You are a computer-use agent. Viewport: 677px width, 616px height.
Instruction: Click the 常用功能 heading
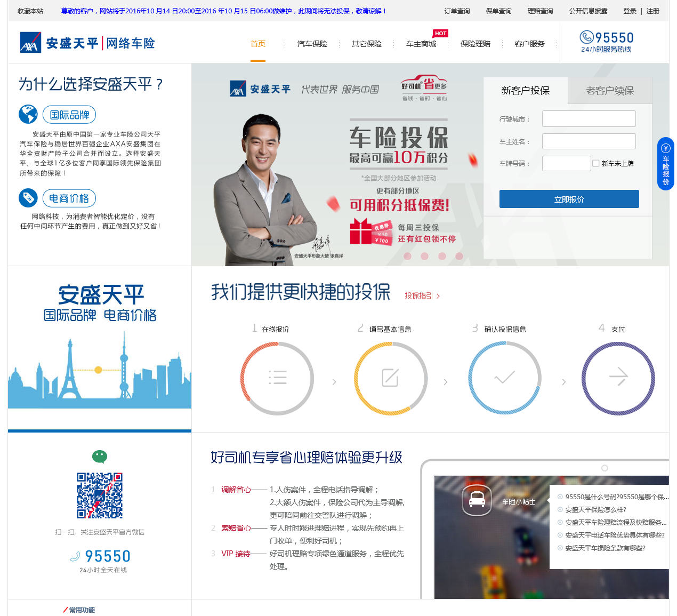coord(82,610)
